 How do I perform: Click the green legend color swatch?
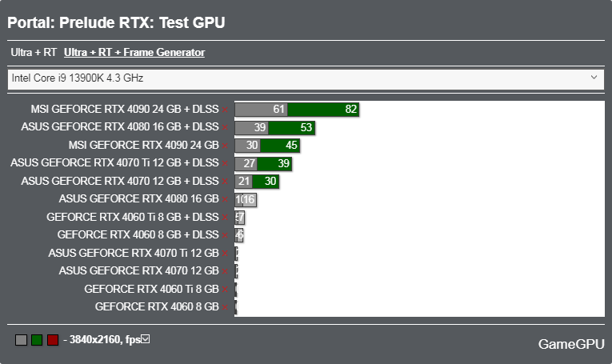[37, 340]
